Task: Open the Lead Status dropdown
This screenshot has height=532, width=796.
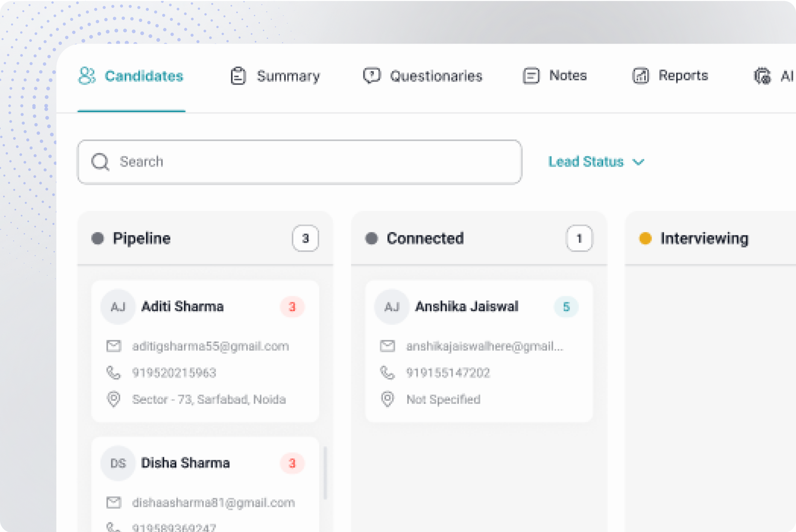Action: [597, 162]
